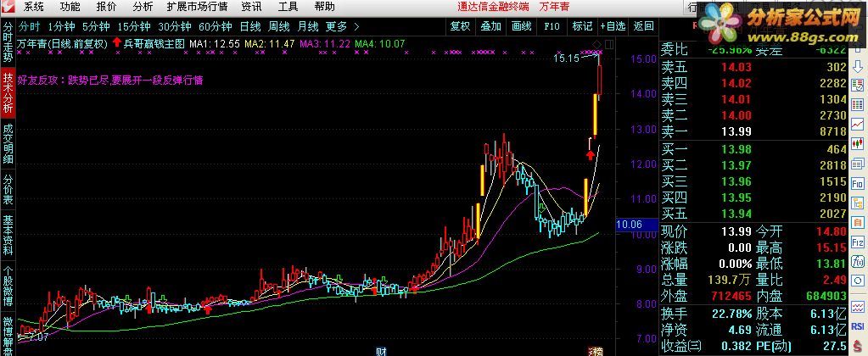
Task: Switch to 周线 period
Action: point(279,26)
